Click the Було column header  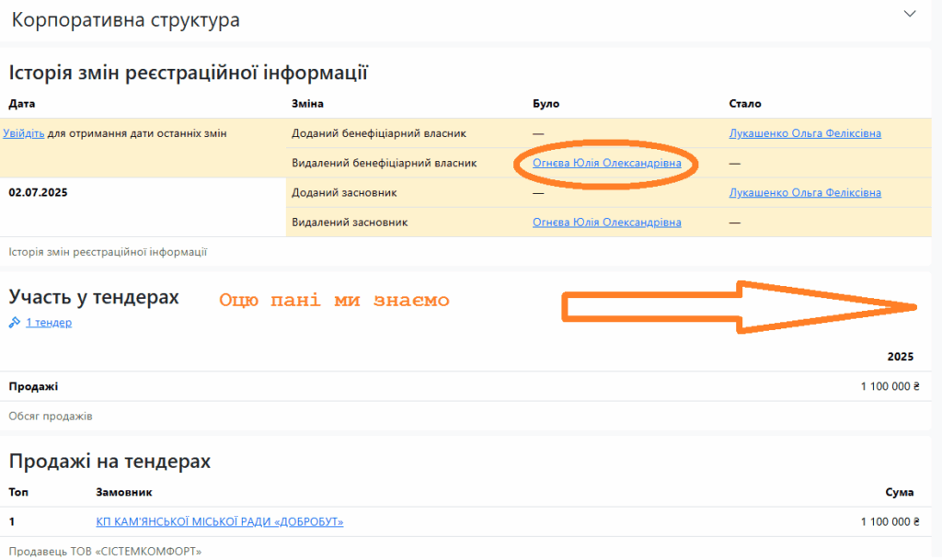click(546, 104)
